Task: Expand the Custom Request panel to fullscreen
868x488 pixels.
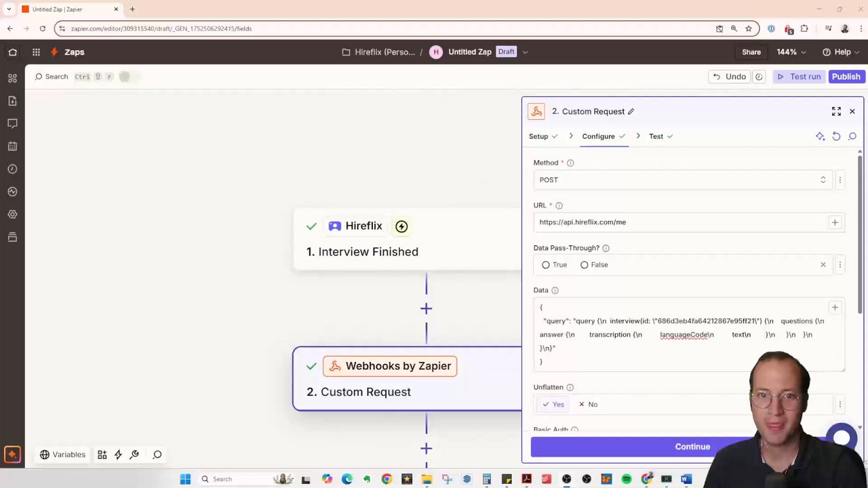Action: tap(836, 111)
